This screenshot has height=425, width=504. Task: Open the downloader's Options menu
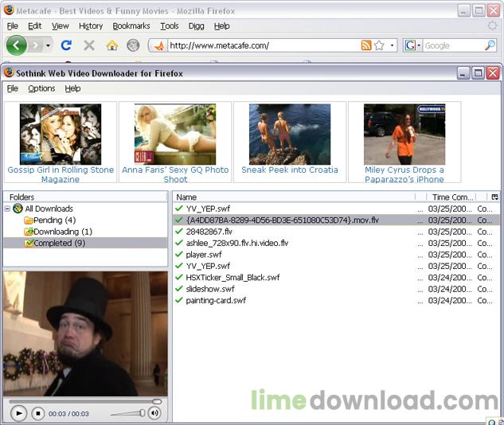click(x=41, y=88)
